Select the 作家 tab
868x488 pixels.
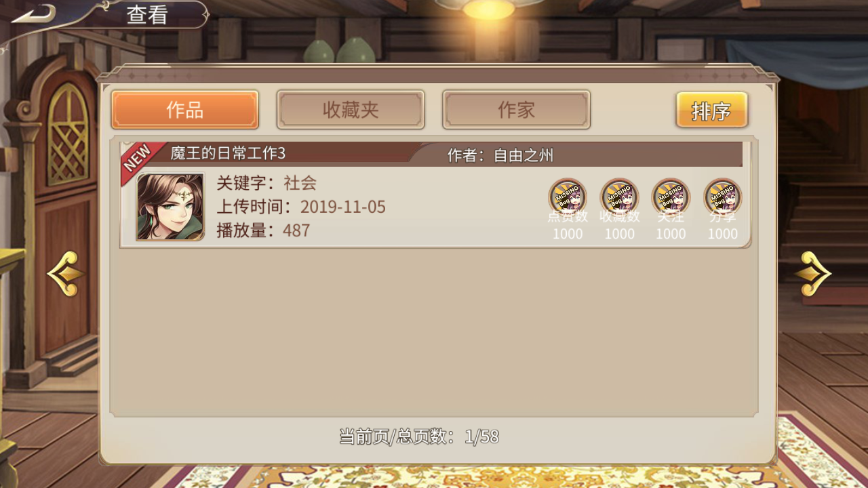pyautogui.click(x=517, y=110)
